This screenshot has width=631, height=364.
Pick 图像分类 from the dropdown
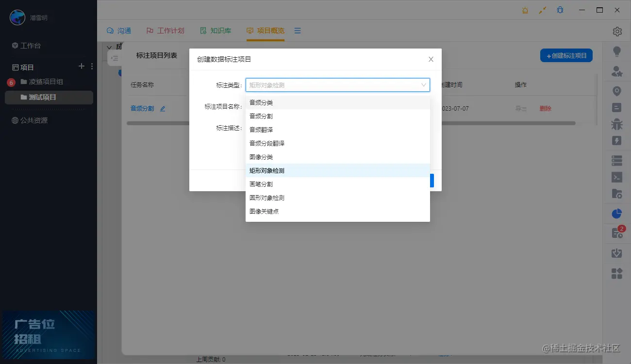tap(338, 157)
